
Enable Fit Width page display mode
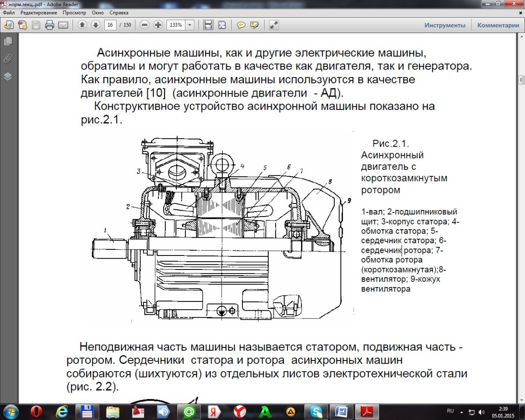tap(209, 25)
